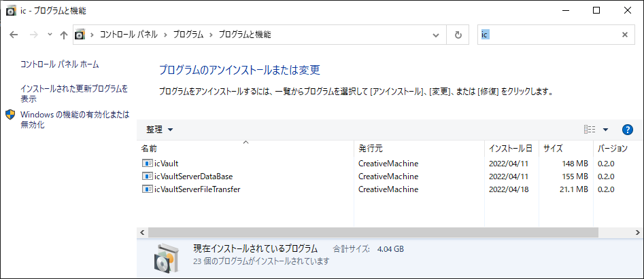This screenshot has height=279, width=644.
Task: Go back with the back arrow
Action: 14,35
